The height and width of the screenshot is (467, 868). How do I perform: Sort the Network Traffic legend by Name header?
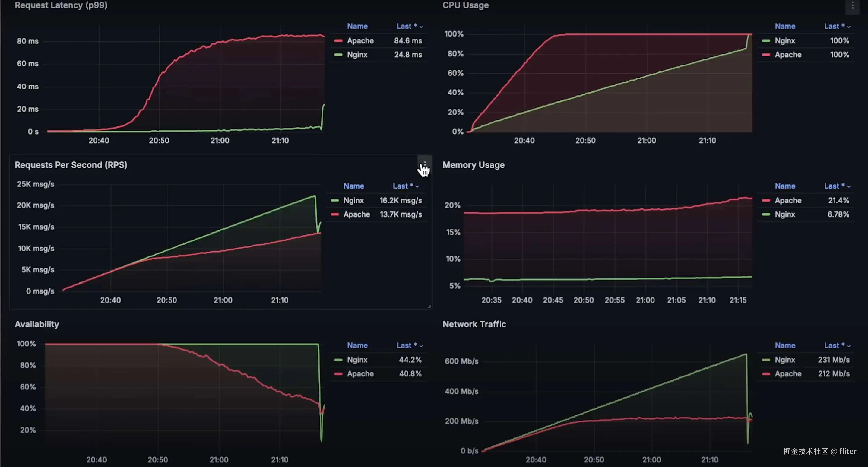point(784,345)
